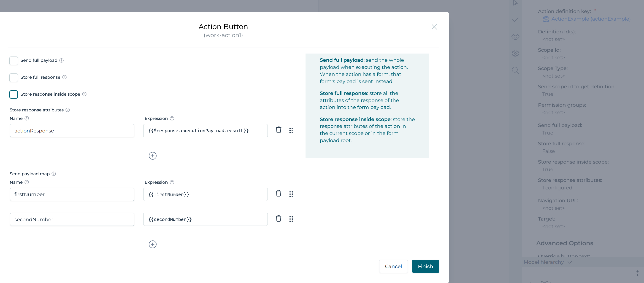The height and width of the screenshot is (283, 644).
Task: Click the Finish button
Action: [x=425, y=266]
